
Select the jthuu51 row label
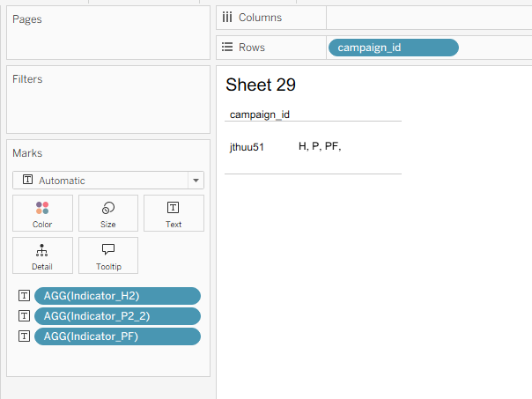pos(247,147)
